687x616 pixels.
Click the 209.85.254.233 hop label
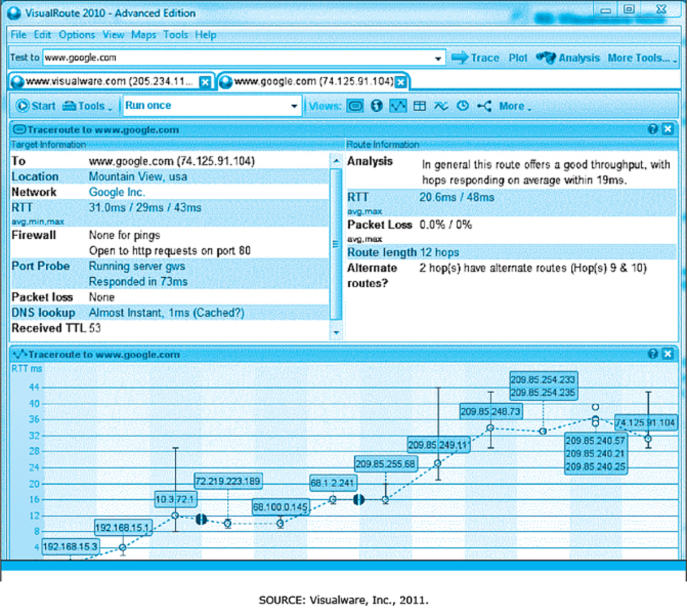543,380
